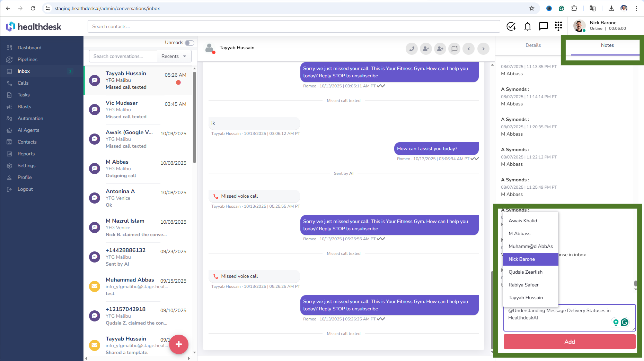Click the add task checkmark icon in header

pyautogui.click(x=511, y=26)
